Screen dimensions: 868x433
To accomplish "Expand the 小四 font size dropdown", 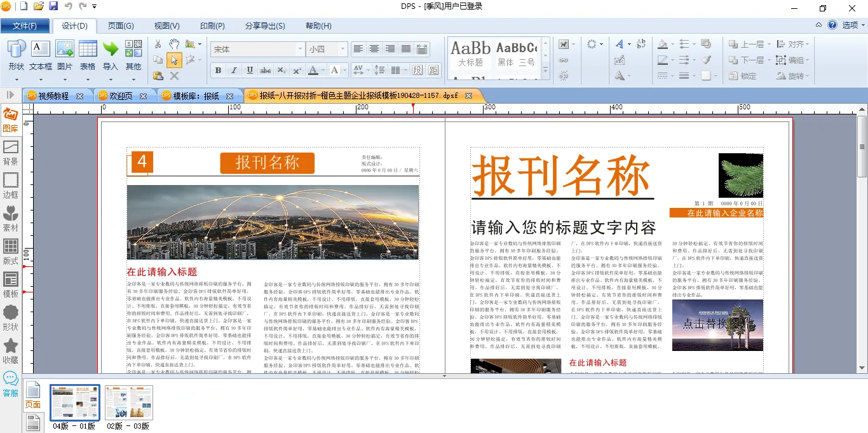I will tap(342, 49).
